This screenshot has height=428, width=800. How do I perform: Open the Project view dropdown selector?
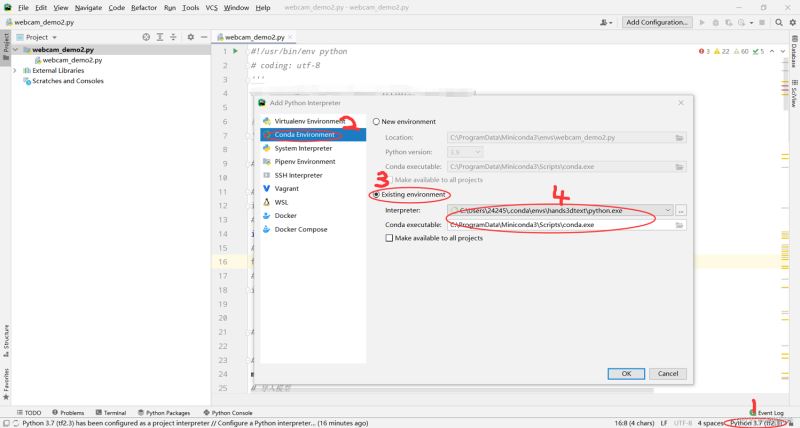37,37
